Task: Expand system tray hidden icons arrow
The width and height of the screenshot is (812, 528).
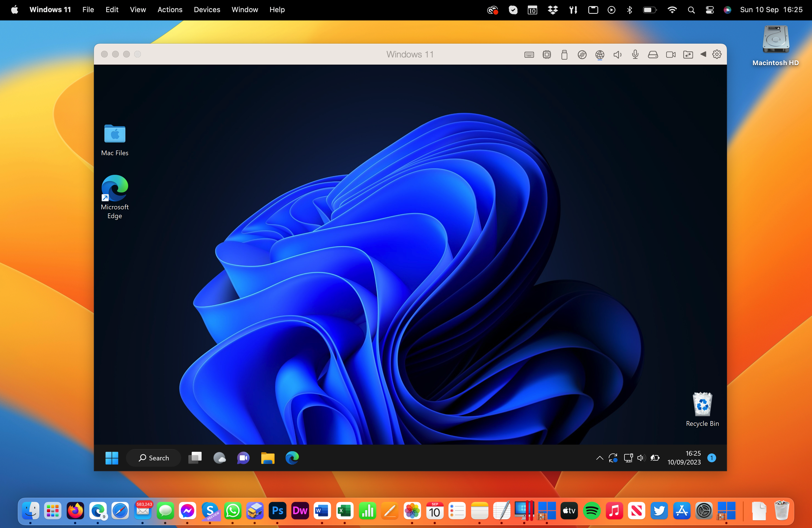Action: pos(600,458)
